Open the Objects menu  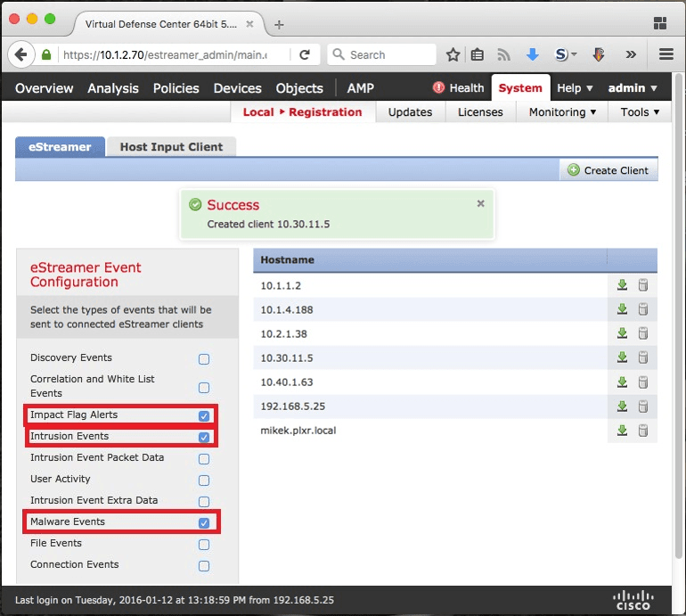(x=299, y=88)
